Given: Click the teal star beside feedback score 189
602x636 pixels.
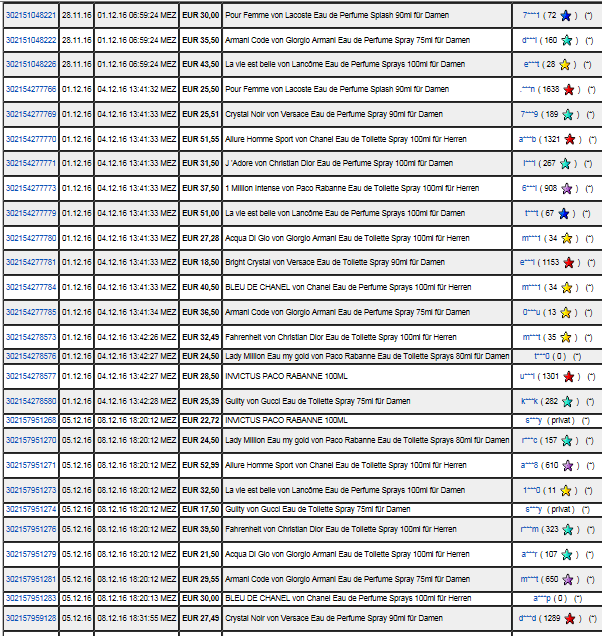Looking at the screenshot, I should click(568, 115).
